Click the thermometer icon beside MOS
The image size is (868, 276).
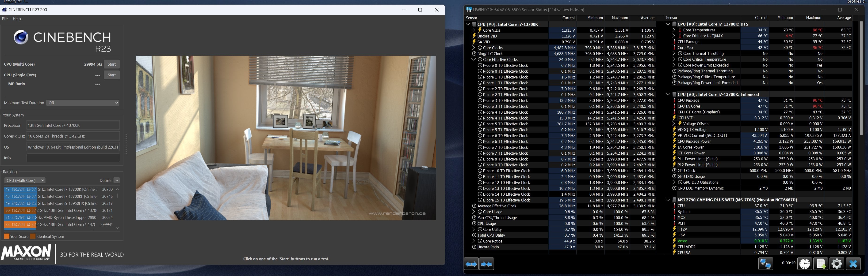tap(674, 217)
